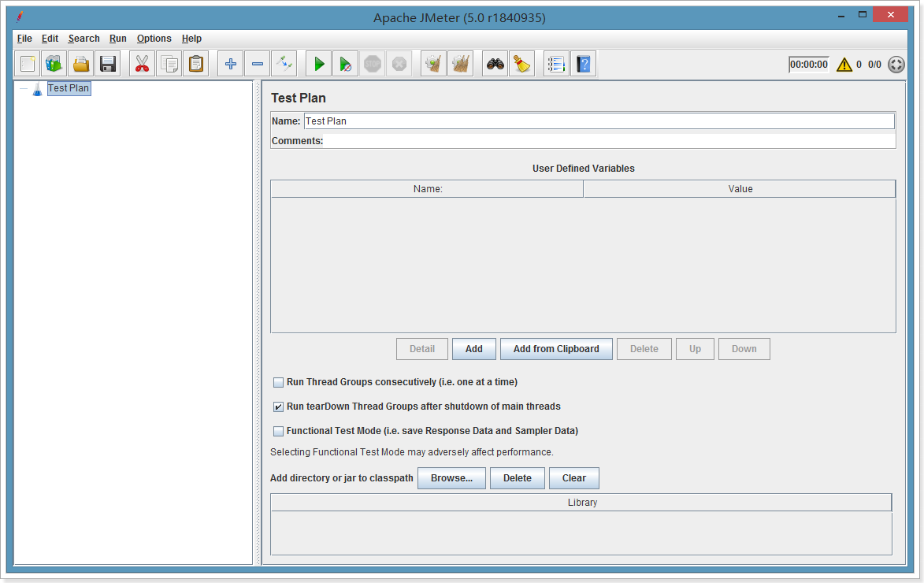Click Add from Clipboard button
The height and width of the screenshot is (583, 924).
556,349
